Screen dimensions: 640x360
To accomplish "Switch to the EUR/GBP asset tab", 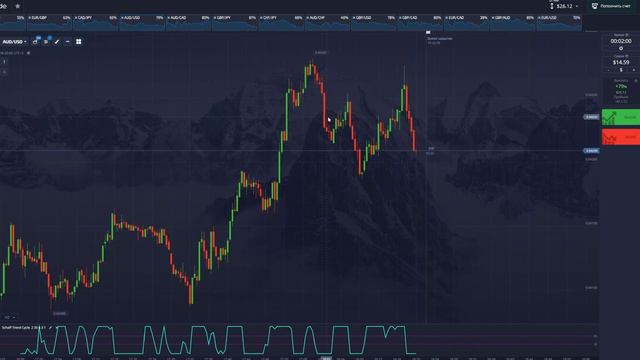I will [49, 23].
